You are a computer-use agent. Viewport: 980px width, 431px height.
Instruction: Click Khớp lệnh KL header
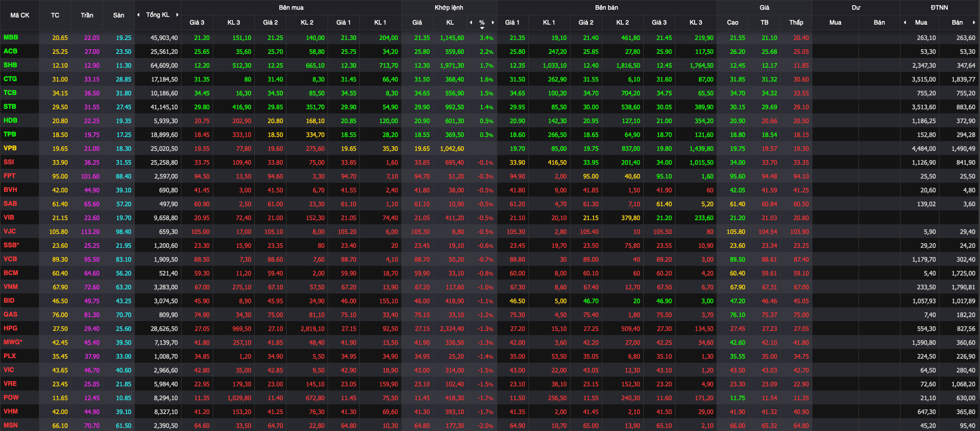click(x=450, y=23)
